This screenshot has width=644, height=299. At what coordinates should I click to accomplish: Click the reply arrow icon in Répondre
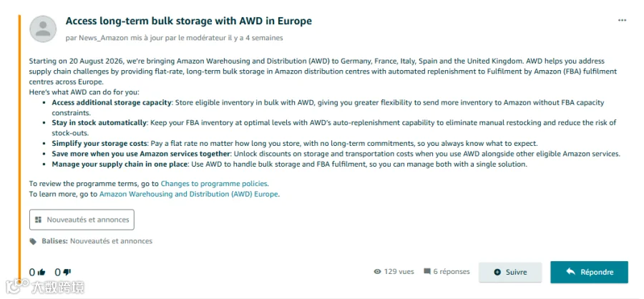570,272
